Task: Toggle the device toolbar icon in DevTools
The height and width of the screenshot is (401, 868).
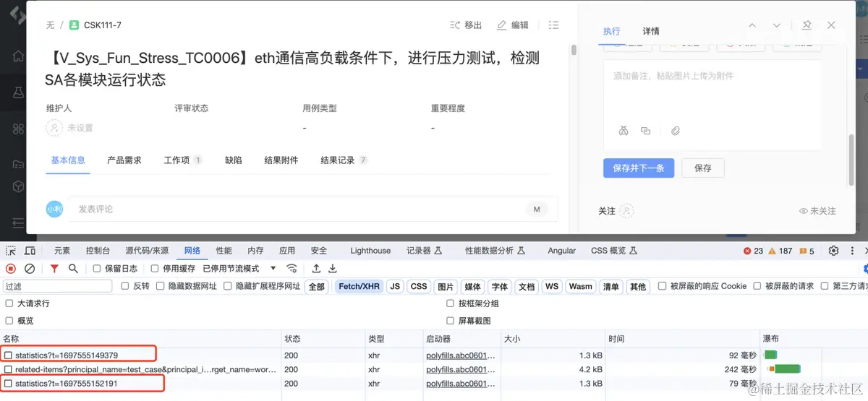Action: coord(30,251)
